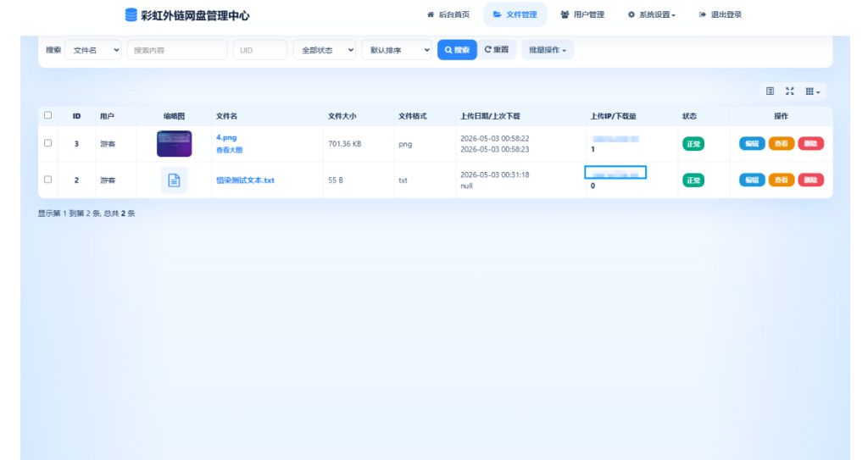Click the 正常 status badge for the txt row
This screenshot has height=460, width=868.
pos(693,180)
